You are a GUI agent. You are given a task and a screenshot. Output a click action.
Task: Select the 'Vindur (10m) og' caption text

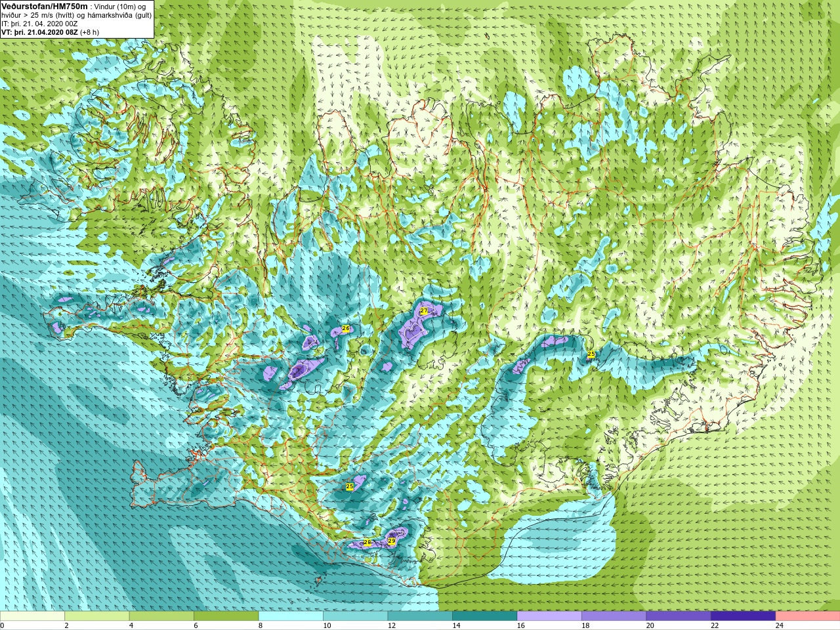pos(121,7)
